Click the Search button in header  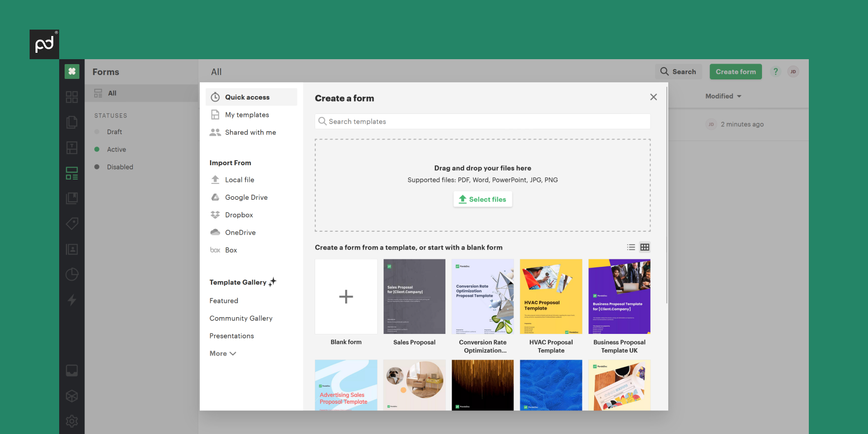[x=679, y=72]
